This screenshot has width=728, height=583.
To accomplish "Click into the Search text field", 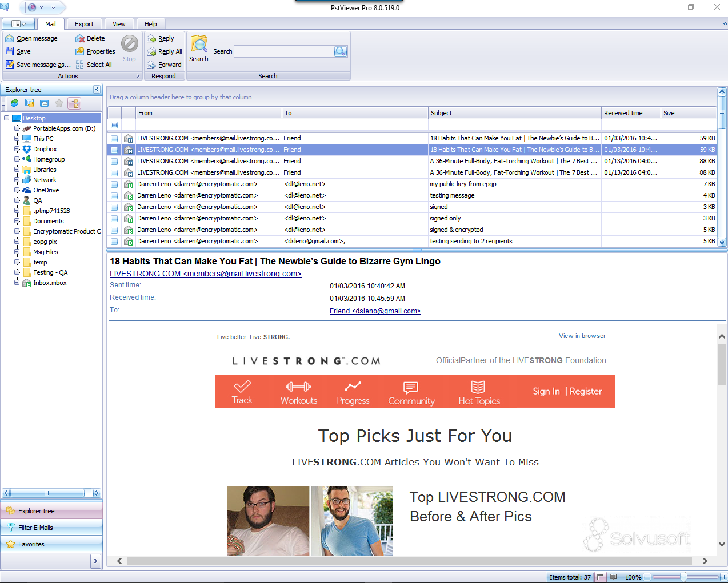I will pyautogui.click(x=284, y=51).
